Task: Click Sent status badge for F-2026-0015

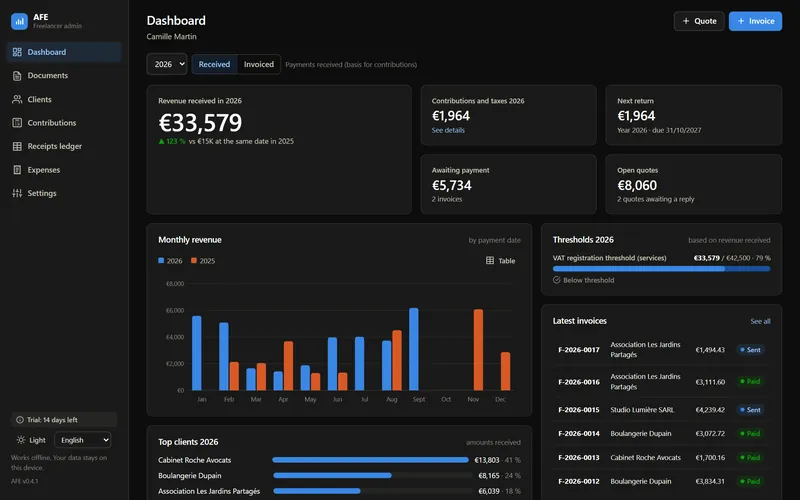Action: (x=750, y=410)
